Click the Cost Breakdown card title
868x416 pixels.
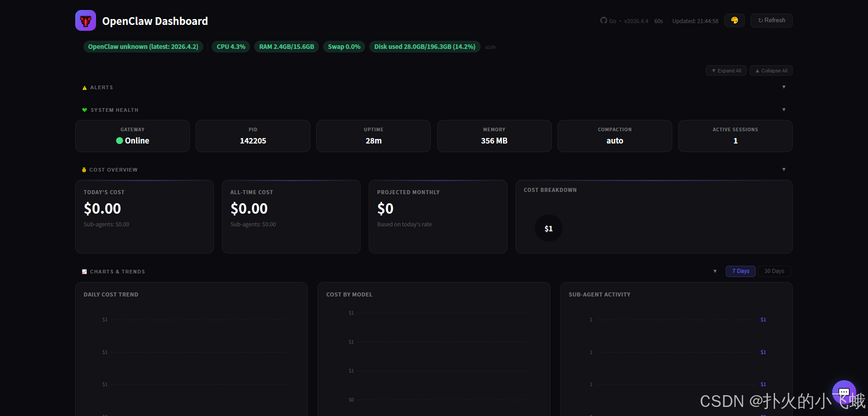click(550, 190)
